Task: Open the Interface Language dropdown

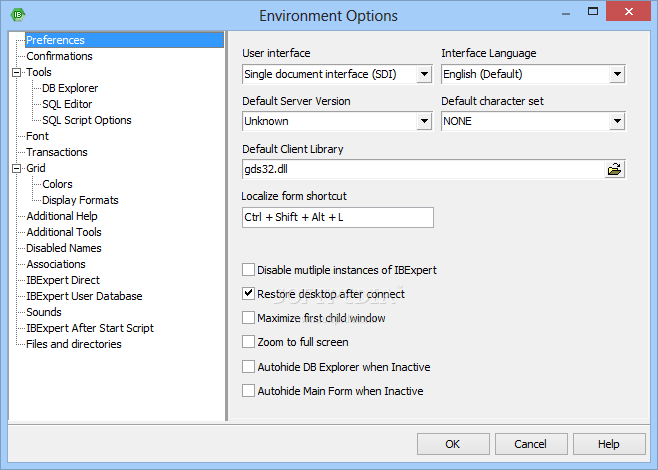Action: click(x=617, y=74)
